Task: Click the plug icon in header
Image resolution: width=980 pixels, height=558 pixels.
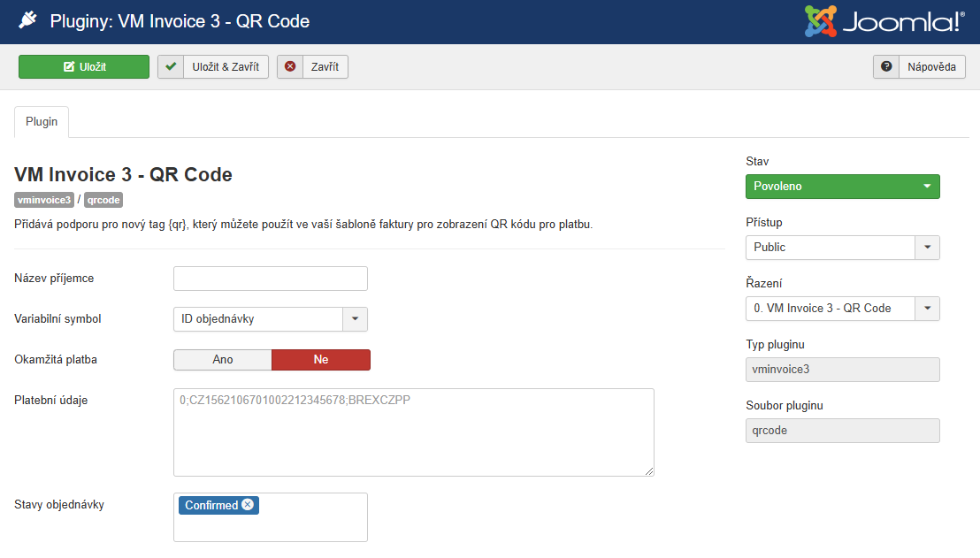Action: point(27,20)
